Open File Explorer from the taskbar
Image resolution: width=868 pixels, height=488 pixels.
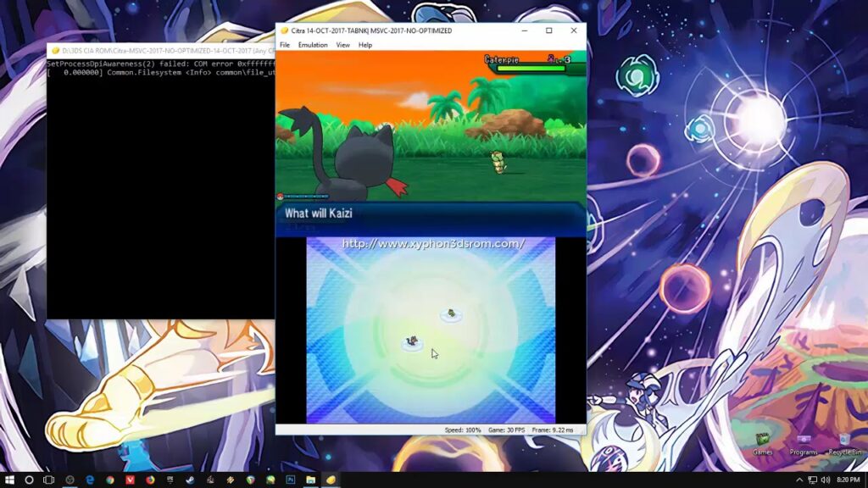pos(311,480)
